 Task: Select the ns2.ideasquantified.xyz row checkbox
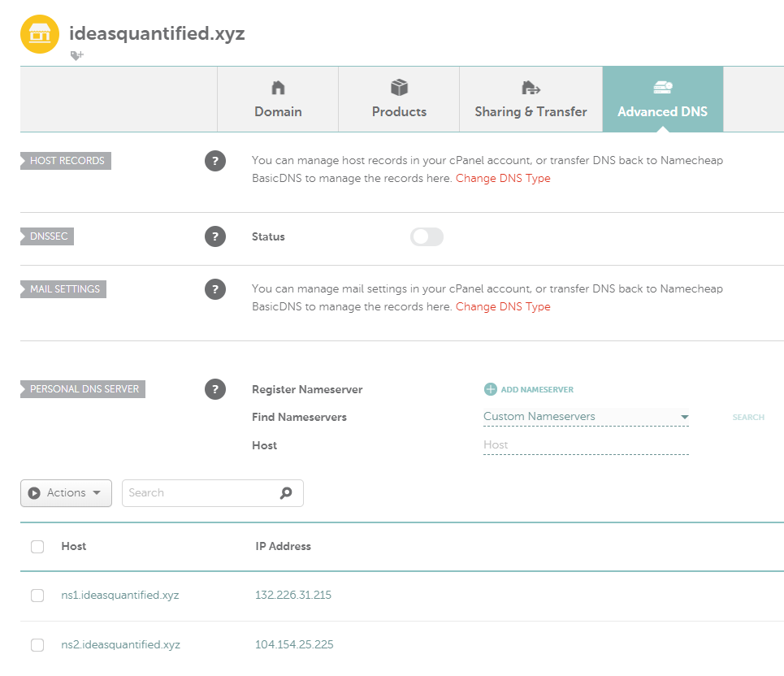coord(37,645)
